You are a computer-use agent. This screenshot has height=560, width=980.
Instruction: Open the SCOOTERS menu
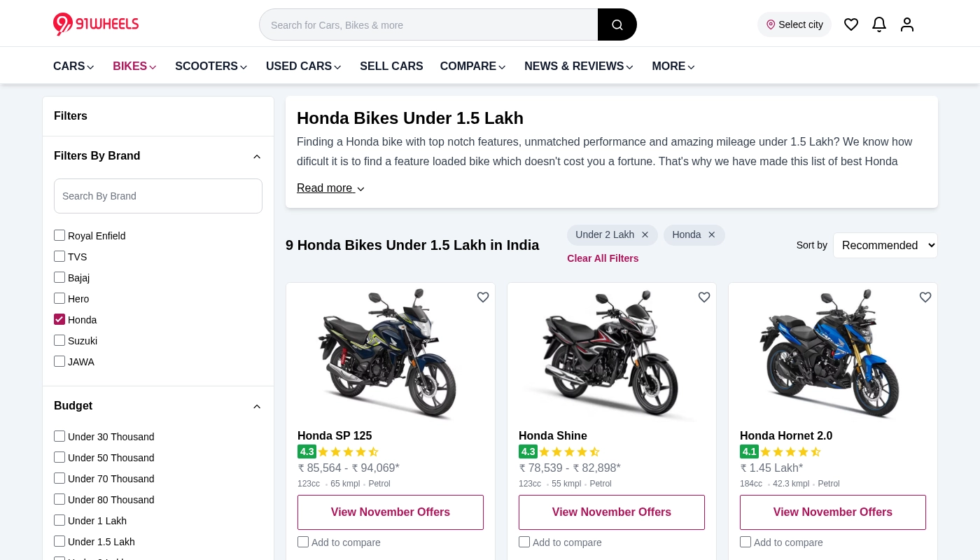coord(211,66)
